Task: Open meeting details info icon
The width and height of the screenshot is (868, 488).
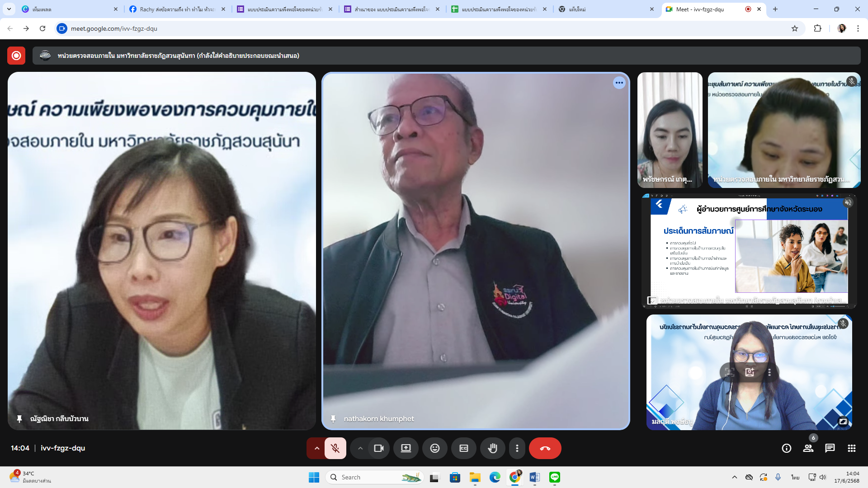Action: [787, 448]
